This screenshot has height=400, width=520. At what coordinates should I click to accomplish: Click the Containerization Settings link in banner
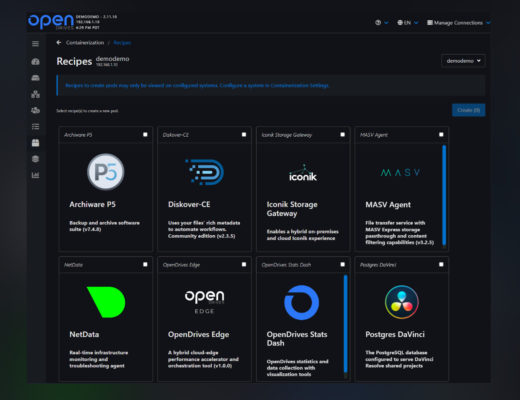tap(299, 86)
